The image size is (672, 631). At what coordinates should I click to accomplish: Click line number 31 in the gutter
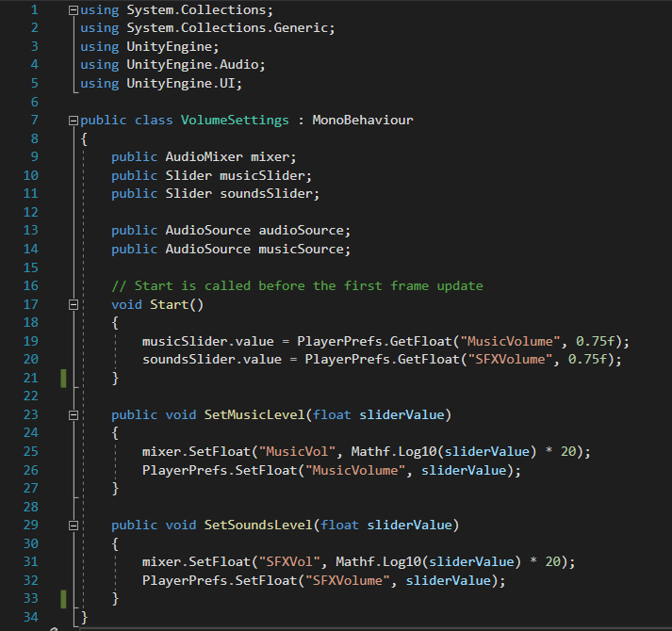click(30, 561)
